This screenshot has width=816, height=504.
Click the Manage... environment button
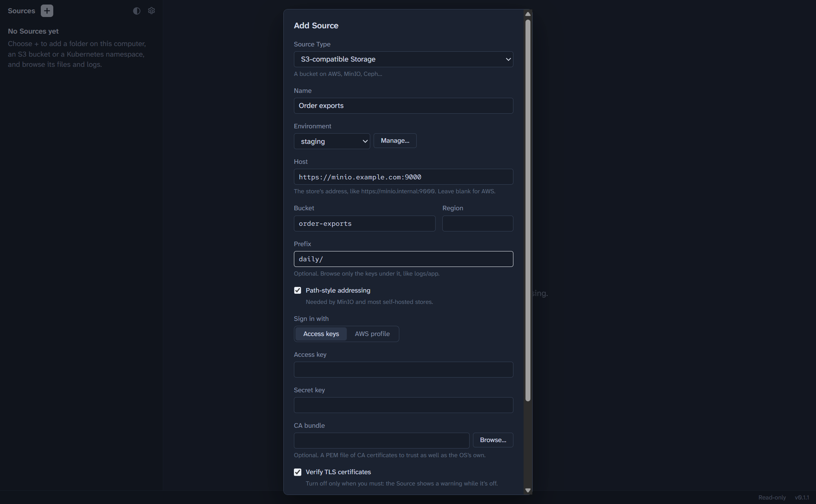395,140
